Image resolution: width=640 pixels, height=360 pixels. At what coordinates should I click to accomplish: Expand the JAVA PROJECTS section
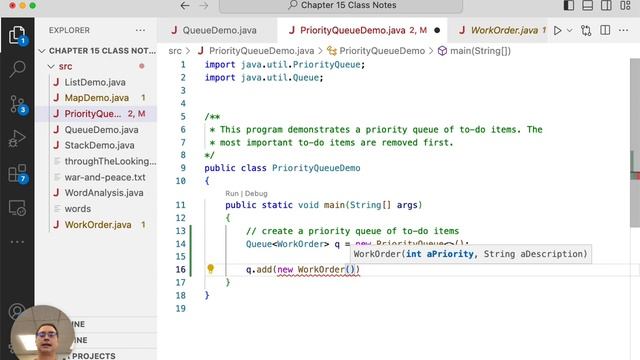point(93,356)
